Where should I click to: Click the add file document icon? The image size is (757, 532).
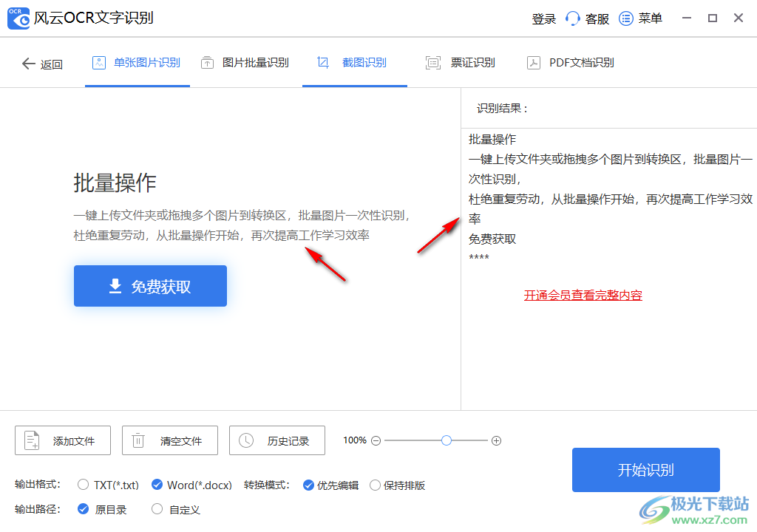click(x=32, y=440)
